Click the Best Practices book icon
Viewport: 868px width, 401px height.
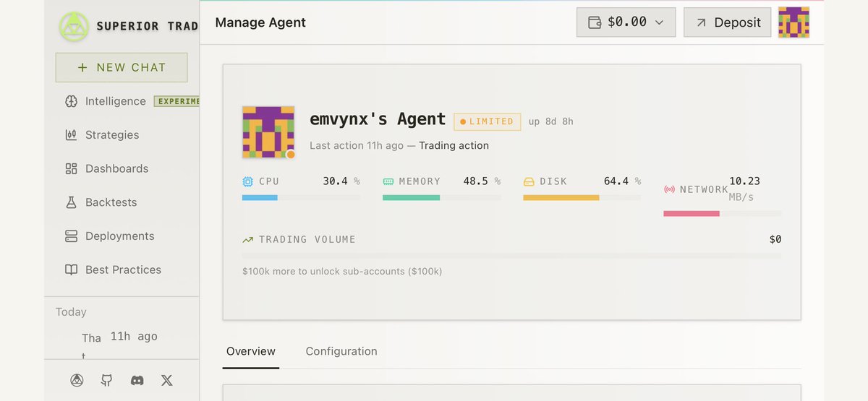click(x=71, y=270)
